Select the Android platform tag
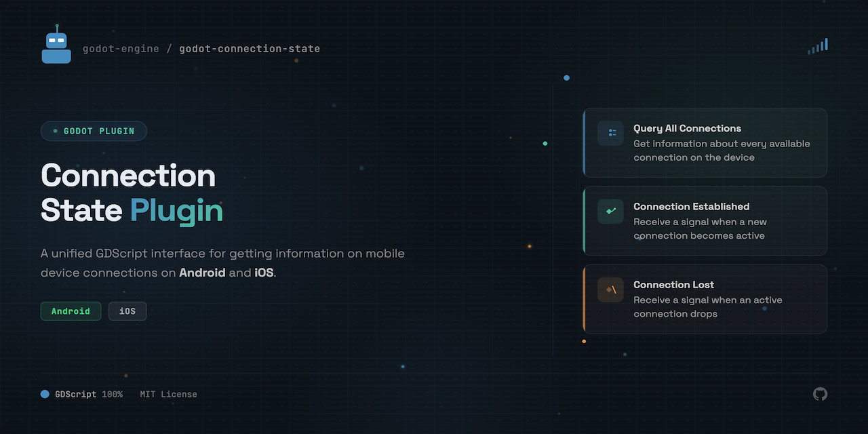Viewport: 868px width, 434px height. [71, 311]
